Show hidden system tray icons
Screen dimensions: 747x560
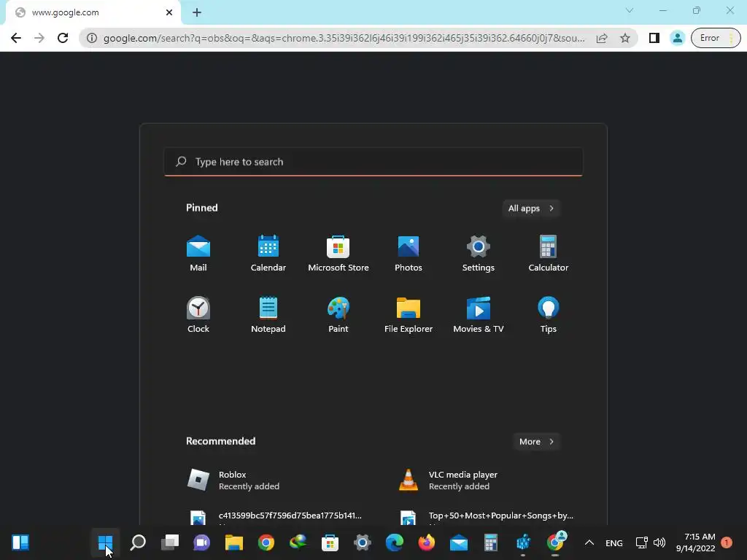pyautogui.click(x=589, y=542)
